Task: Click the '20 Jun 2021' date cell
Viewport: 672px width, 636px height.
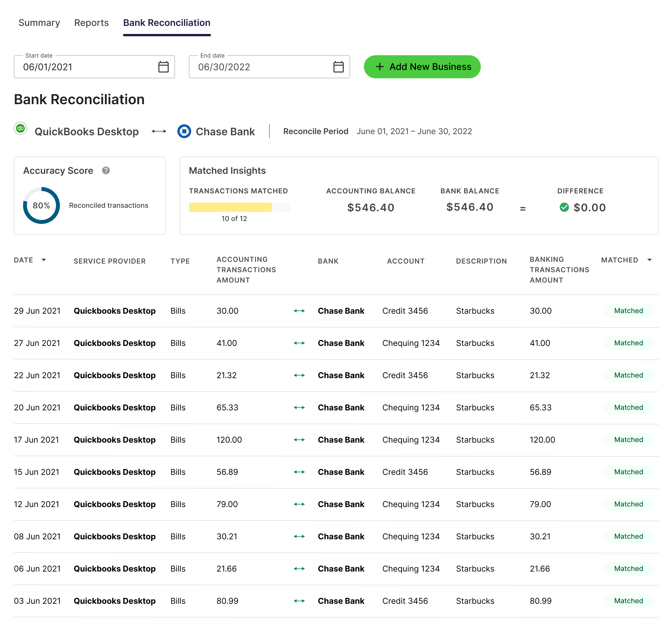Action: coord(37,408)
